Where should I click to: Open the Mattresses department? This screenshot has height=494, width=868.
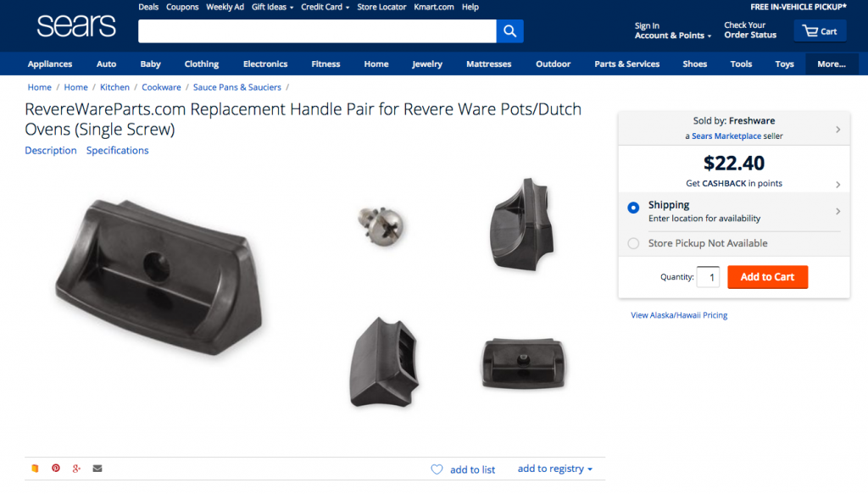pyautogui.click(x=489, y=64)
